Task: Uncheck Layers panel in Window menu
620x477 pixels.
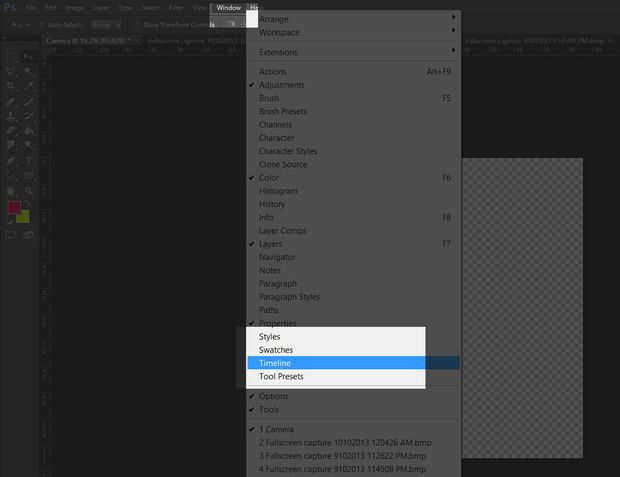Action: (x=353, y=244)
